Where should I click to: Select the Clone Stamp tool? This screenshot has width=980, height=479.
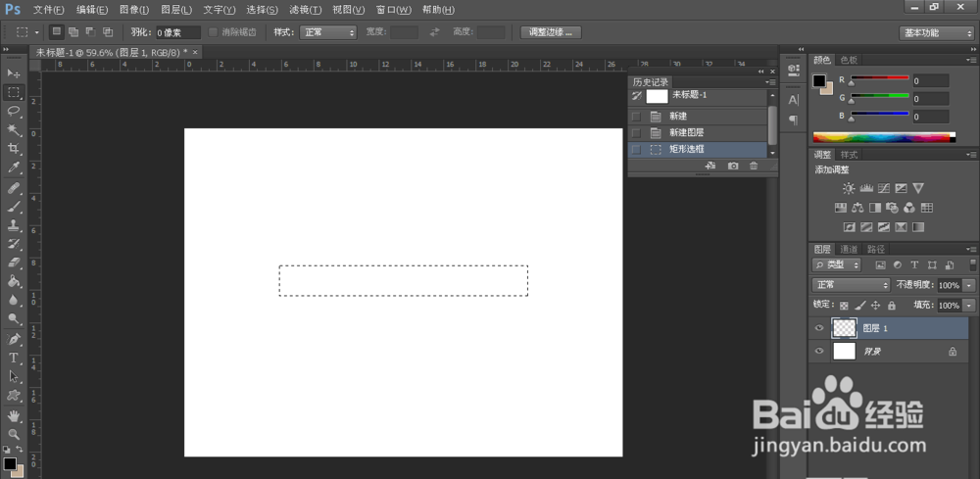(13, 225)
